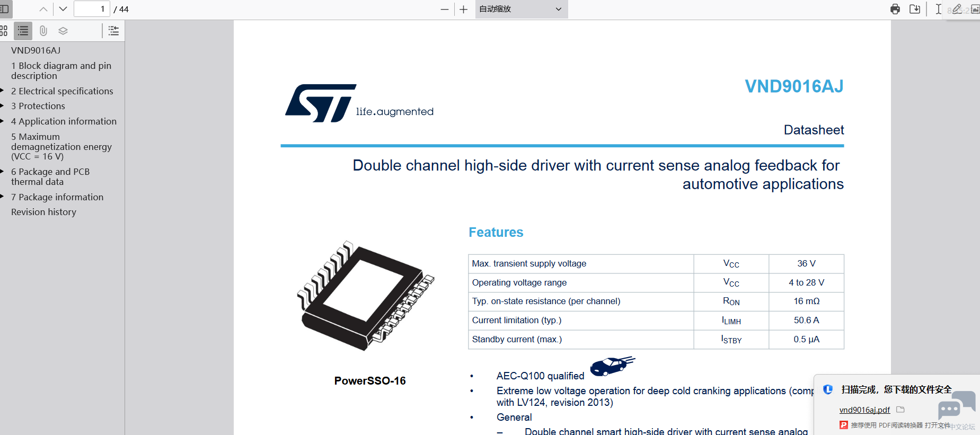The width and height of the screenshot is (980, 435).
Task: Show the layers view
Action: click(63, 31)
